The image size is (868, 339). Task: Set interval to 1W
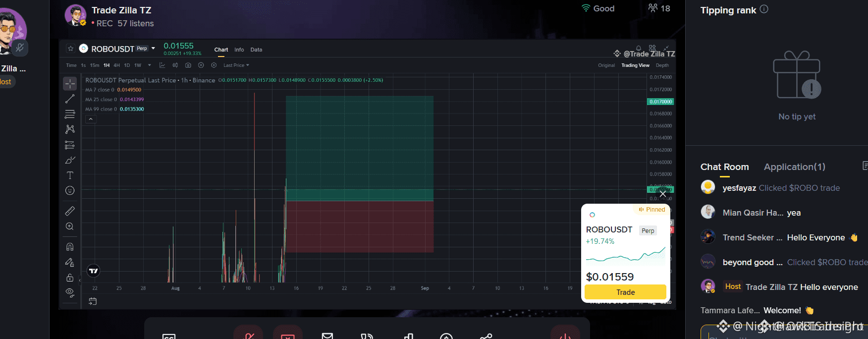point(138,65)
